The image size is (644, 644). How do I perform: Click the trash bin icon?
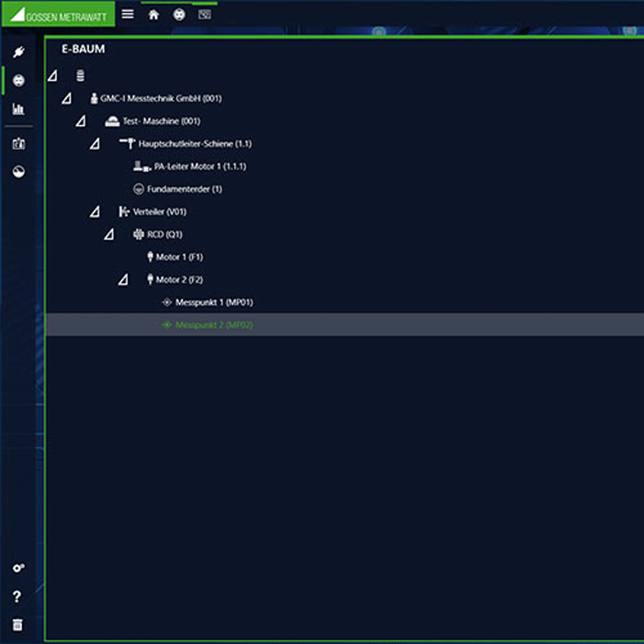[x=17, y=625]
